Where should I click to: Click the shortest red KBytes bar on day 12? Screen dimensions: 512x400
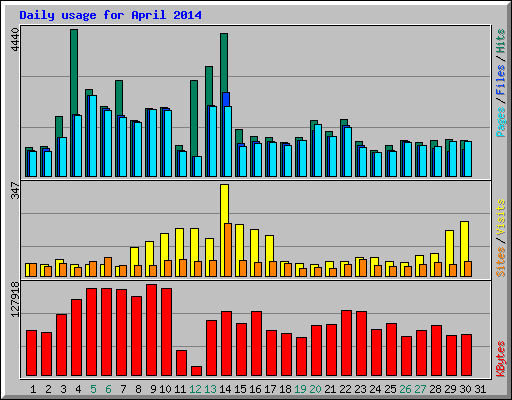pos(196,371)
